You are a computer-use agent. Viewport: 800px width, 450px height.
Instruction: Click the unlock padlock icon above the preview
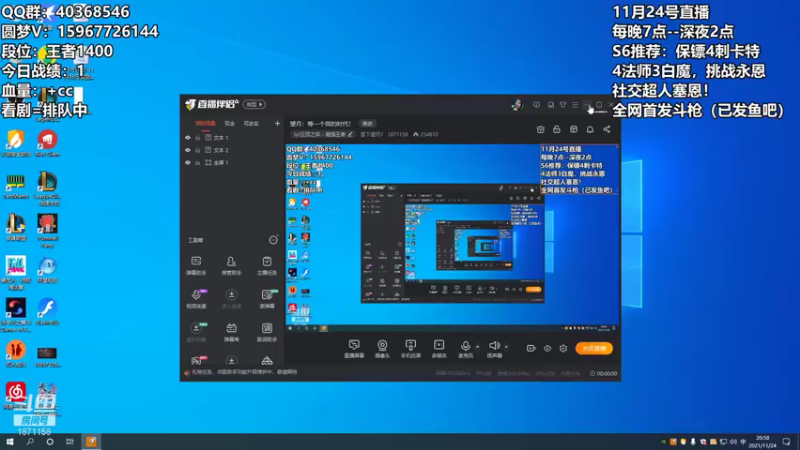557,130
